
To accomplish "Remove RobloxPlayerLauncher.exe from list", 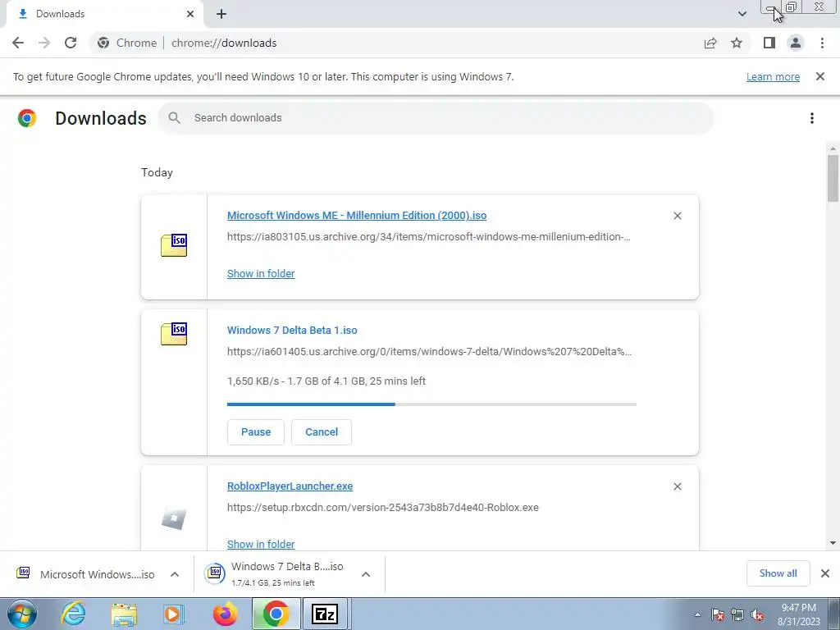I will [677, 486].
